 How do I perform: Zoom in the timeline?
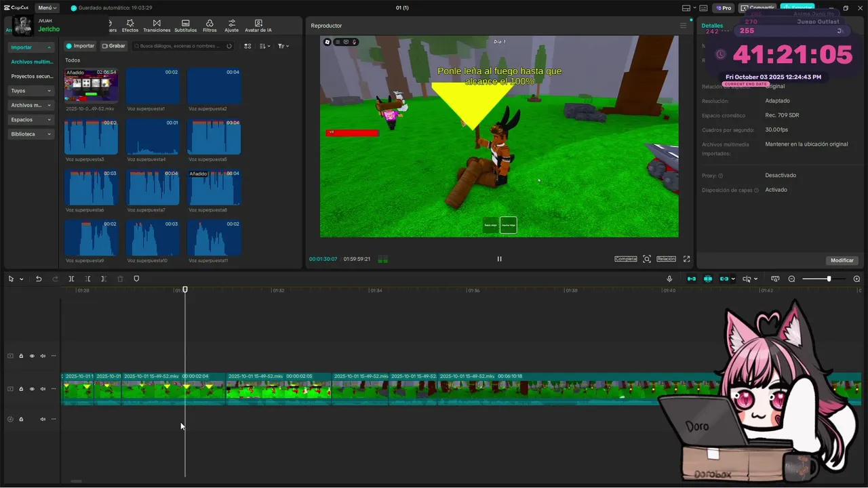pos(856,279)
